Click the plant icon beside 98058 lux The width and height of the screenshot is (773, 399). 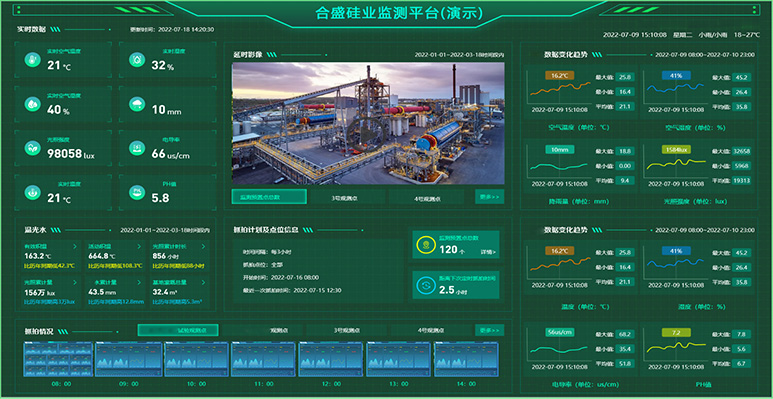(33, 148)
